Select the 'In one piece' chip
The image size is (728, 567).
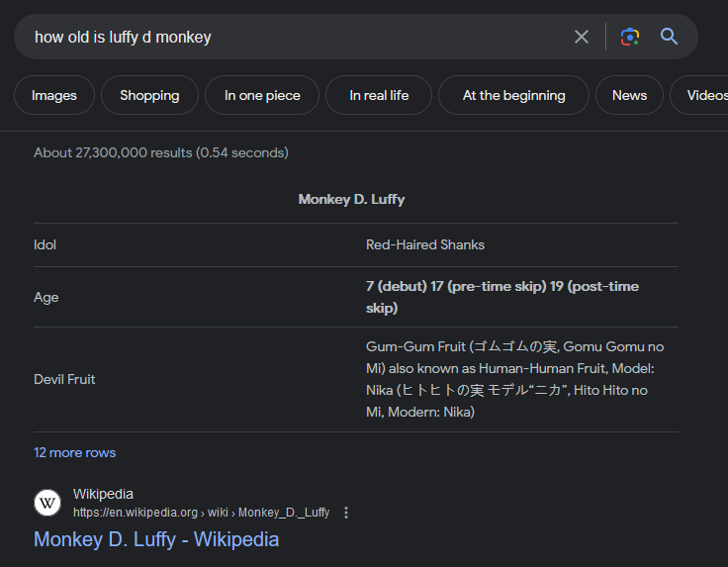[262, 95]
